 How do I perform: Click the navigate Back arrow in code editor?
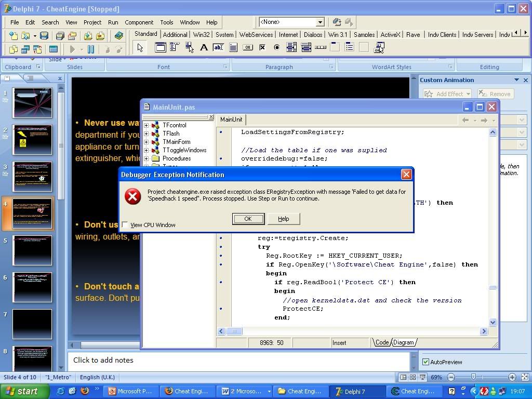click(465, 120)
